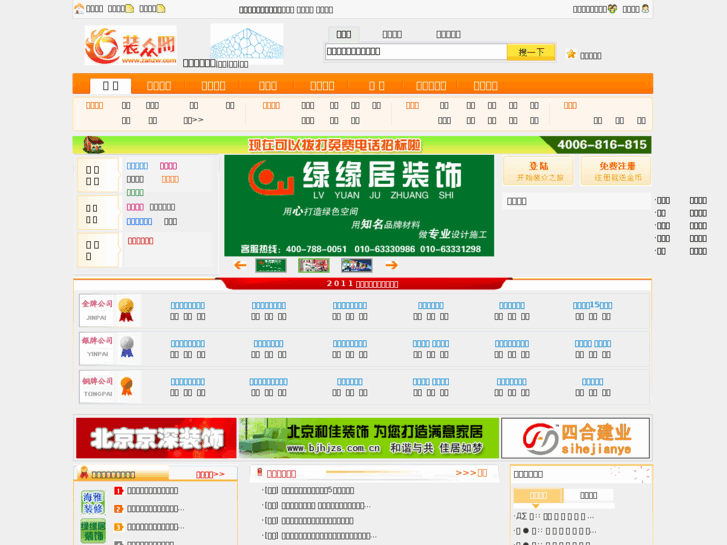Select the active tab above the search box
This screenshot has width=727, height=545.
[x=344, y=34]
